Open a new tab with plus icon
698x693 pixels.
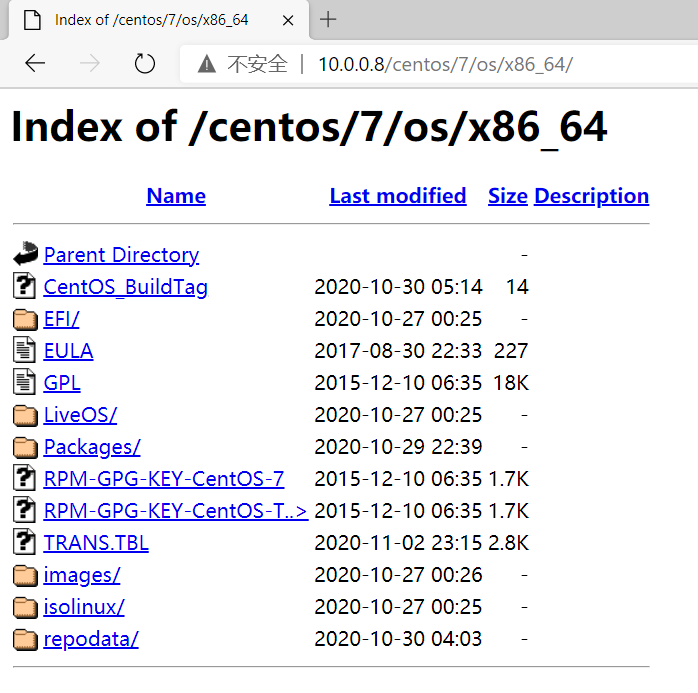328,20
